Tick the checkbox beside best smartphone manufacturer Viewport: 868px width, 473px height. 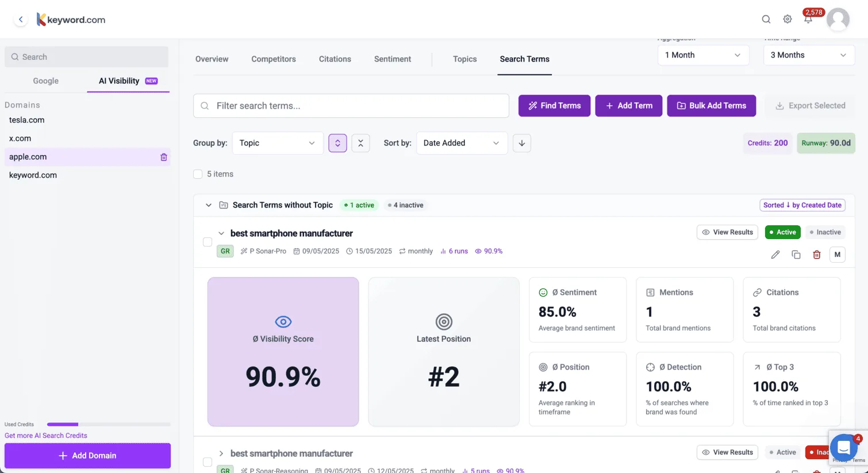tap(208, 242)
